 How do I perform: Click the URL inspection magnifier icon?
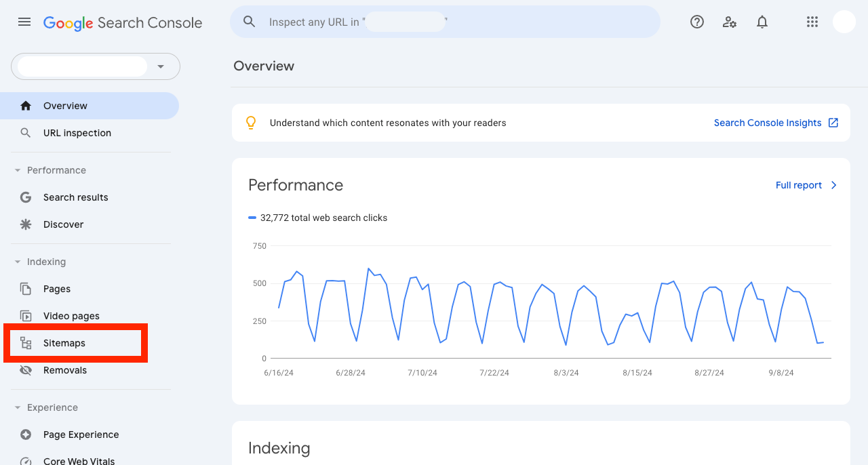point(26,133)
